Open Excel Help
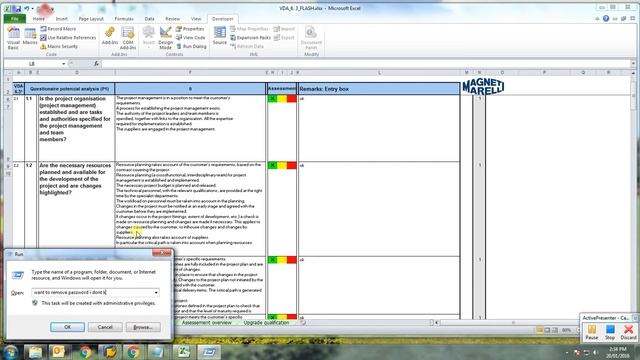This screenshot has height=360, width=640. click(606, 18)
